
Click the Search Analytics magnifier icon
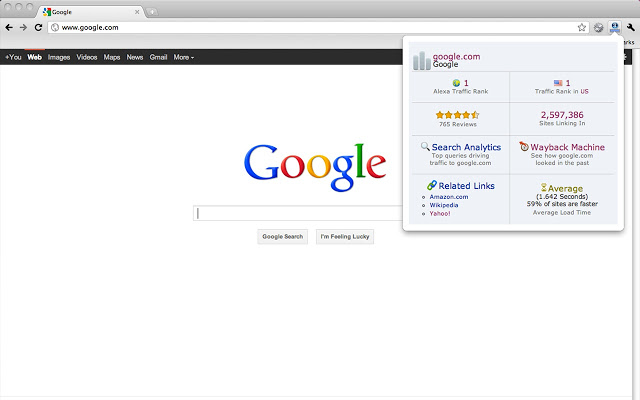click(426, 147)
